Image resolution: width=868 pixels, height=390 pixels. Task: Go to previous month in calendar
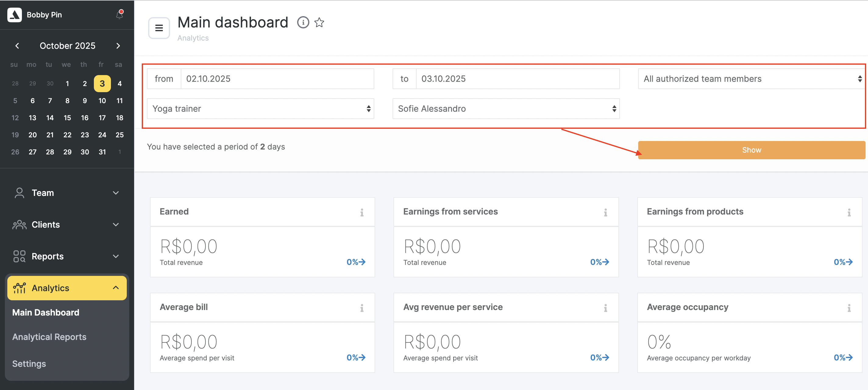tap(17, 45)
